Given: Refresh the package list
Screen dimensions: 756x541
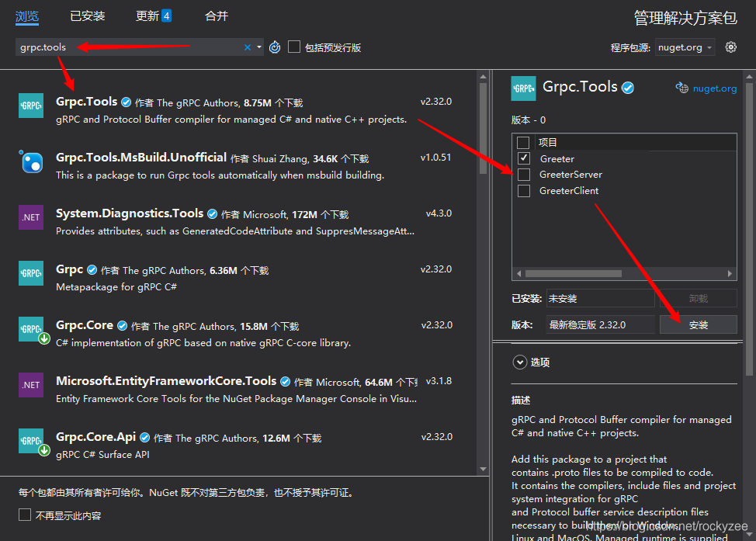Looking at the screenshot, I should click(x=275, y=47).
